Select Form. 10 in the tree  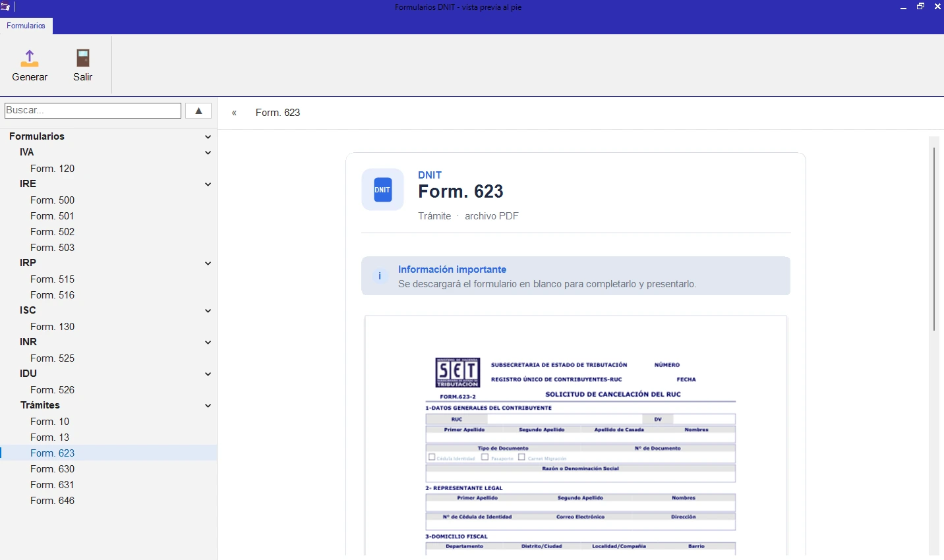click(50, 422)
